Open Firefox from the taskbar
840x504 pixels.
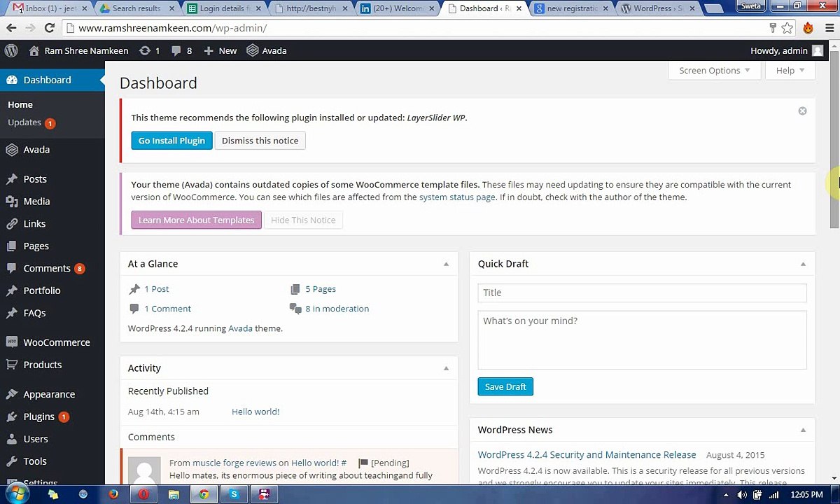[x=113, y=494]
